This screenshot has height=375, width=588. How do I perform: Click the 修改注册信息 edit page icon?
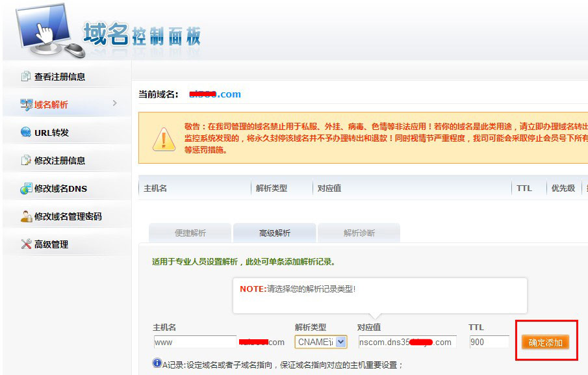(x=26, y=160)
